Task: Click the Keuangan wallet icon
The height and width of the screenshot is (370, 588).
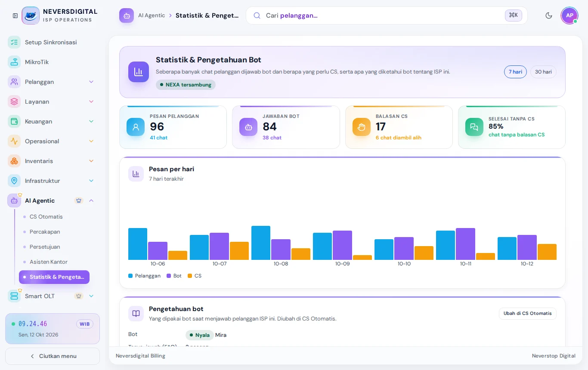Action: (14, 121)
